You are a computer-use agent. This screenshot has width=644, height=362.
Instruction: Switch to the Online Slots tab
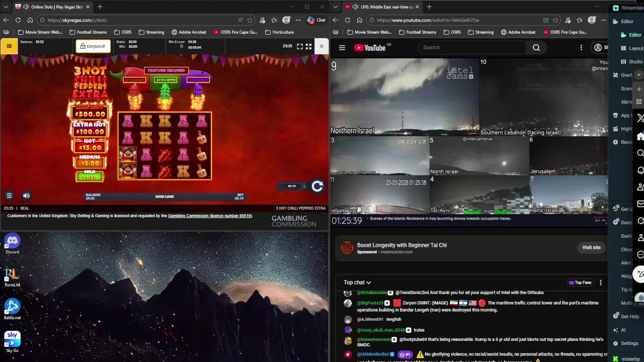click(52, 7)
